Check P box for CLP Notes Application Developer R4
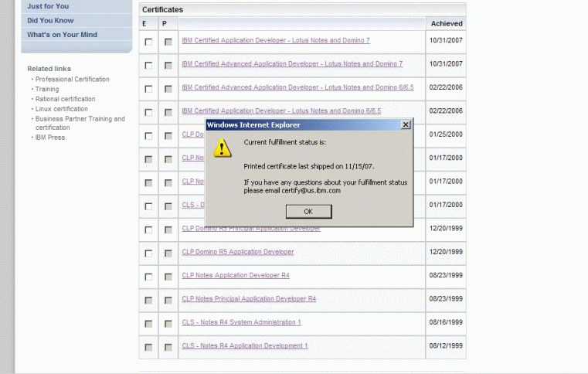The image size is (588, 374). (x=168, y=277)
